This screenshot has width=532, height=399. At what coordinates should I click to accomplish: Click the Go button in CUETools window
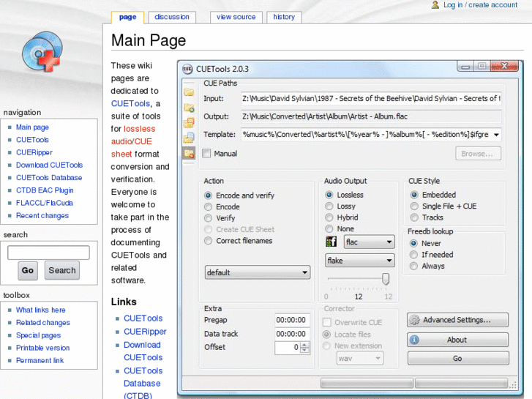click(458, 358)
